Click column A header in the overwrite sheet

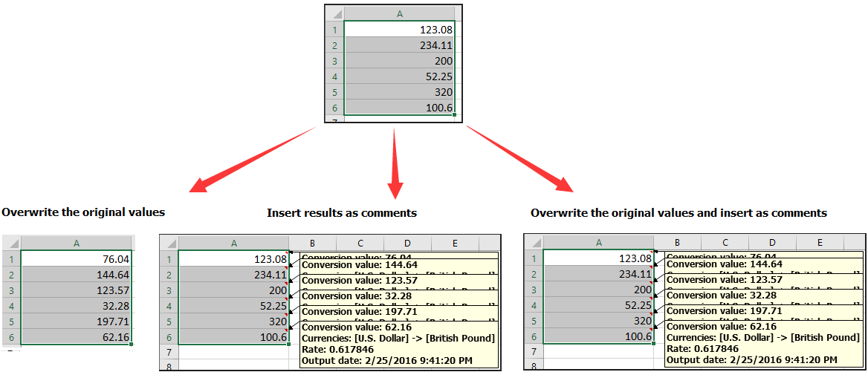click(77, 242)
